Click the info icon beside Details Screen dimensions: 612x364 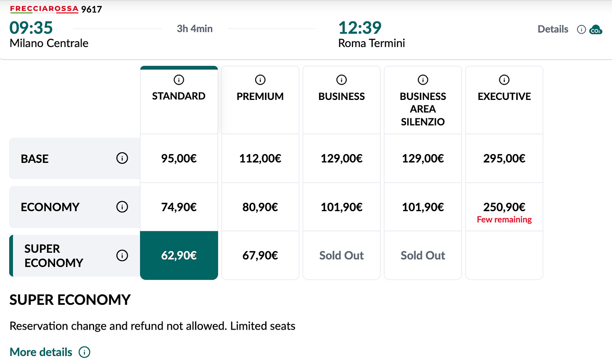tap(581, 29)
